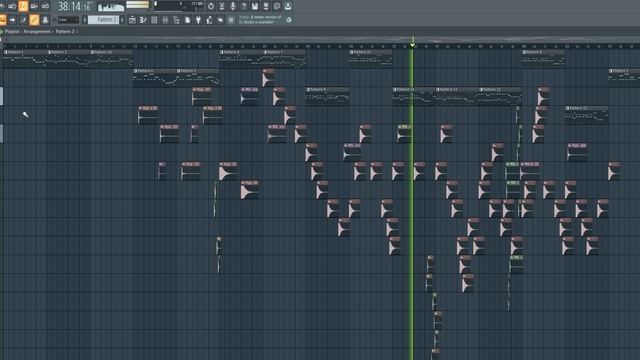Click the microphone one-click recording icon
The height and width of the screenshot is (360, 640).
233,6
